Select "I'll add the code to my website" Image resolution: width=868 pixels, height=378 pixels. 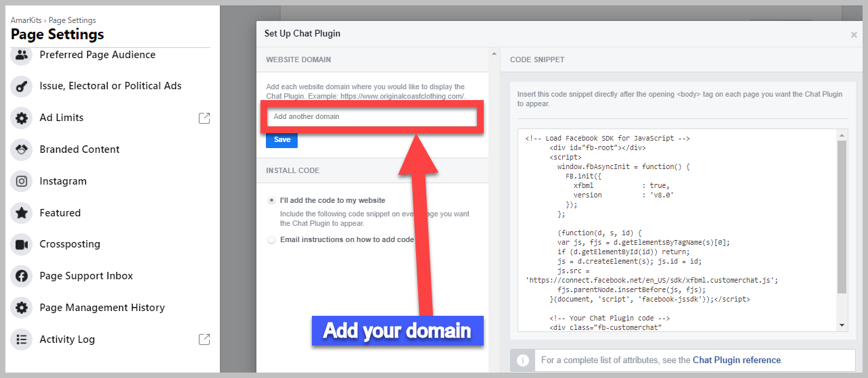tap(272, 200)
